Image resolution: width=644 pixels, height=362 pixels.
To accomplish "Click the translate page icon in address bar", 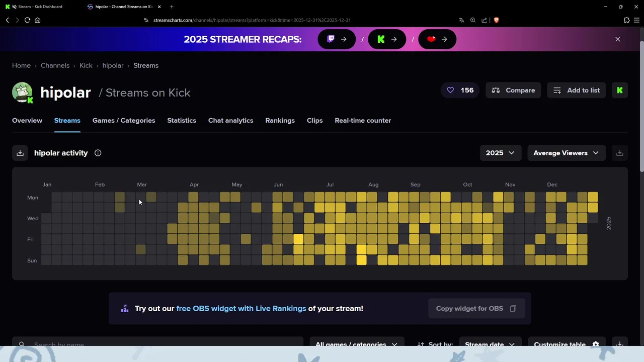I will coord(461,20).
